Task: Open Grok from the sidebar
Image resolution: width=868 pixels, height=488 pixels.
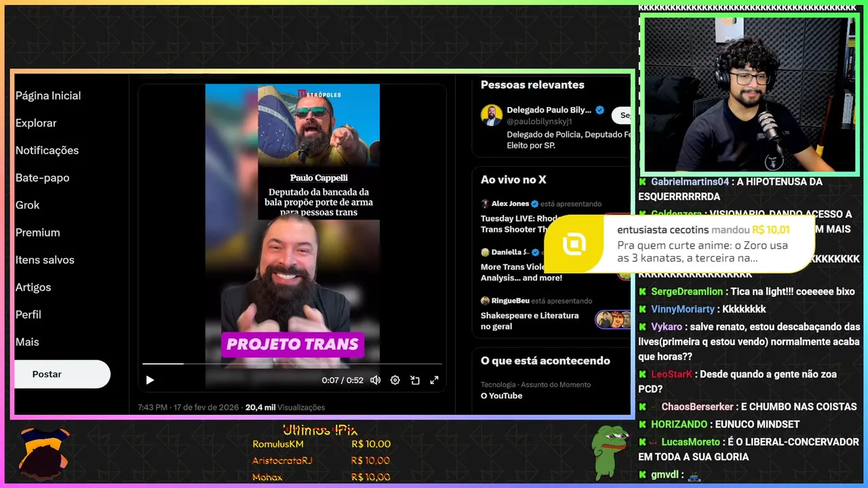Action: tap(27, 205)
